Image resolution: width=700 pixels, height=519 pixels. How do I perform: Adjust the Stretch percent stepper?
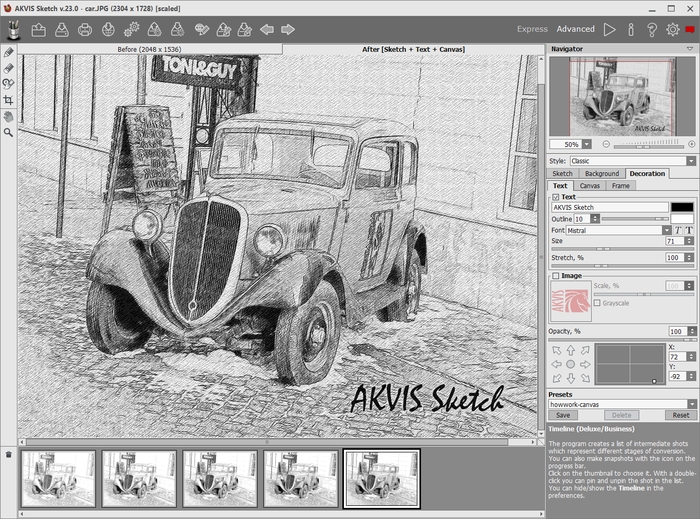click(x=689, y=257)
